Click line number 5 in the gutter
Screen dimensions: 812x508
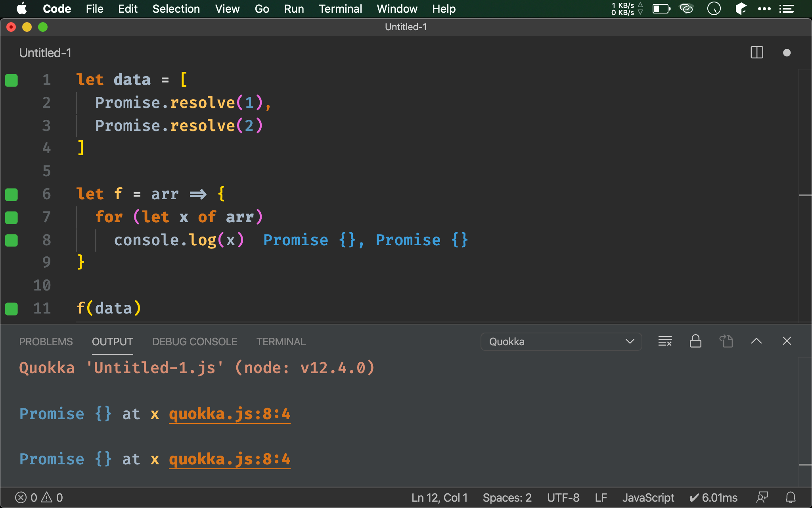pos(46,171)
